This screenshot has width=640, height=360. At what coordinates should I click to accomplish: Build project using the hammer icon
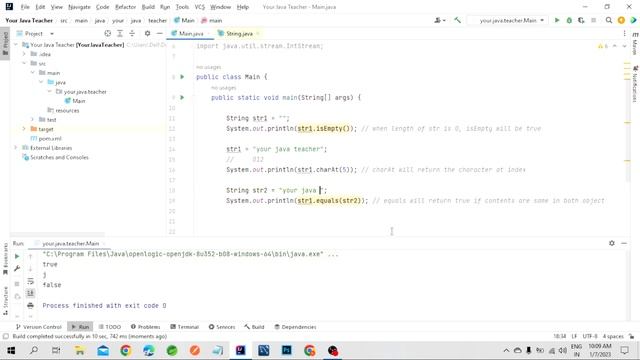(x=458, y=20)
